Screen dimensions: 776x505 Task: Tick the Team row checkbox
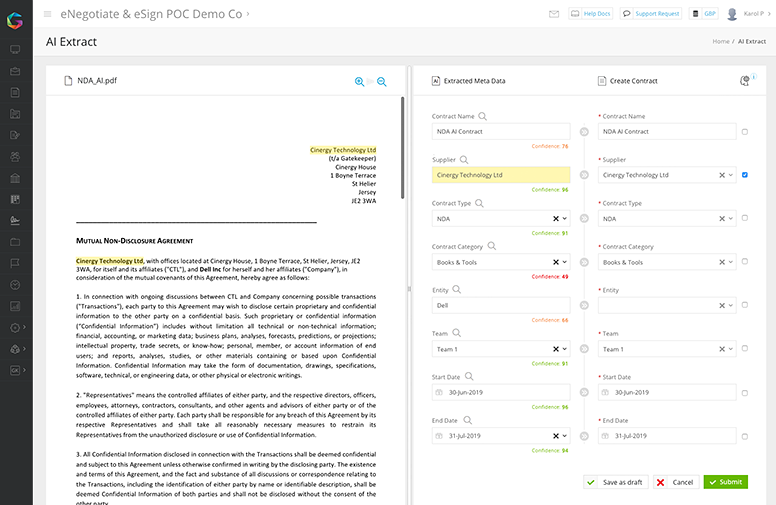tap(745, 349)
